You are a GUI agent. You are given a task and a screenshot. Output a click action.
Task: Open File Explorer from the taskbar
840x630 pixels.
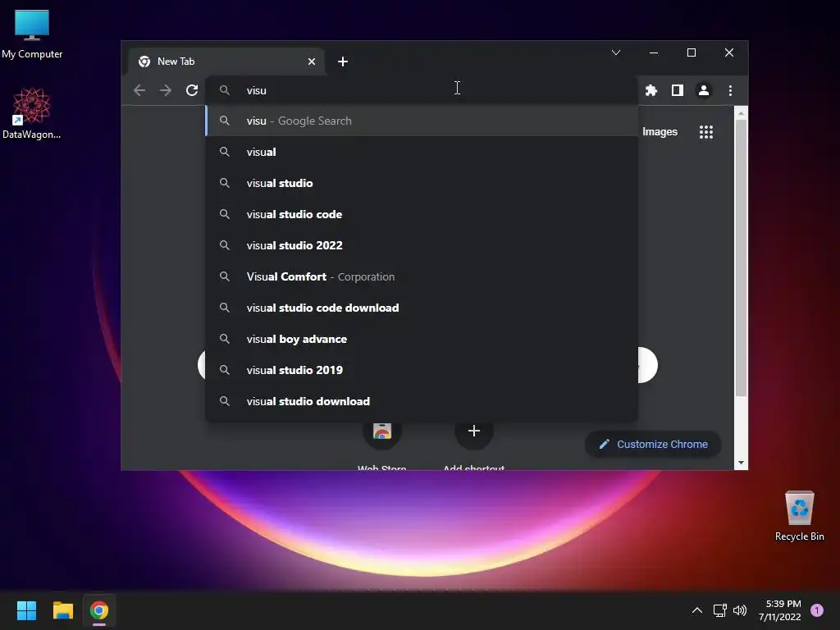[x=63, y=610]
